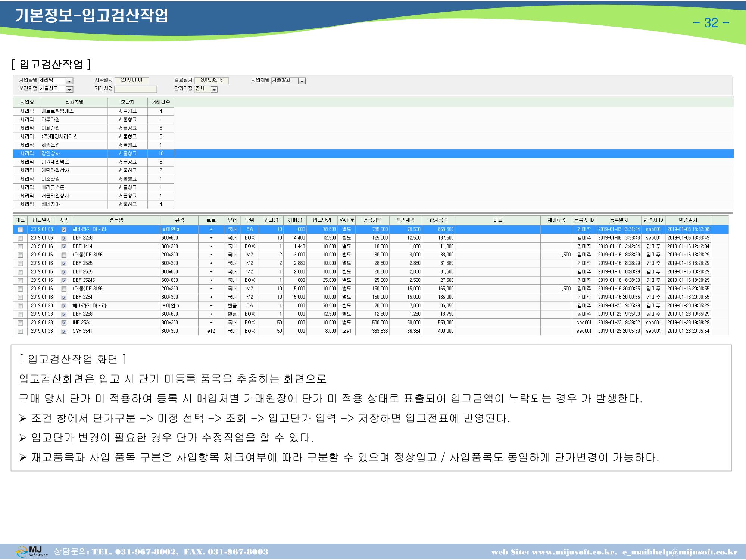Select the 대원세라믹스 supplier row

(x=93, y=162)
